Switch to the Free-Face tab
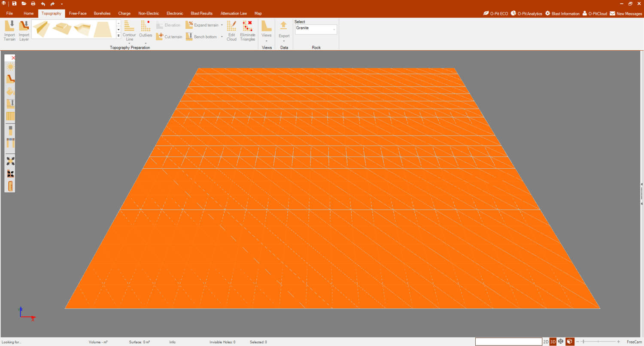644x346 pixels. click(x=78, y=13)
